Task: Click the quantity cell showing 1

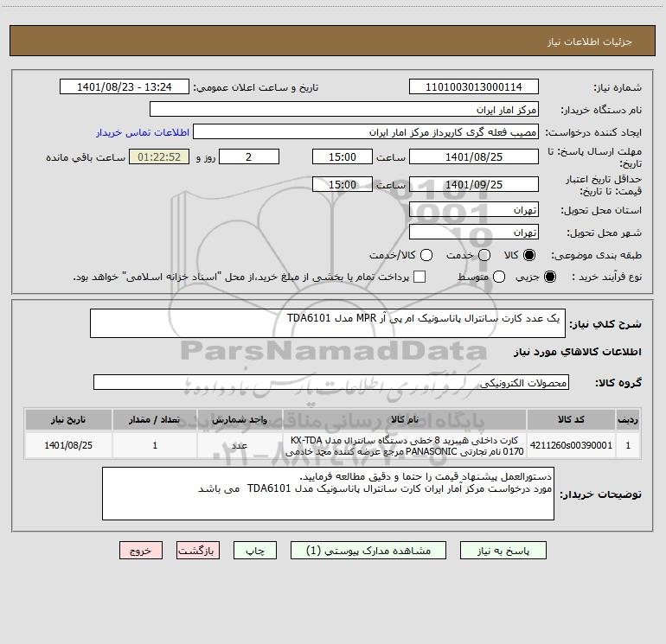Action: coord(155,445)
